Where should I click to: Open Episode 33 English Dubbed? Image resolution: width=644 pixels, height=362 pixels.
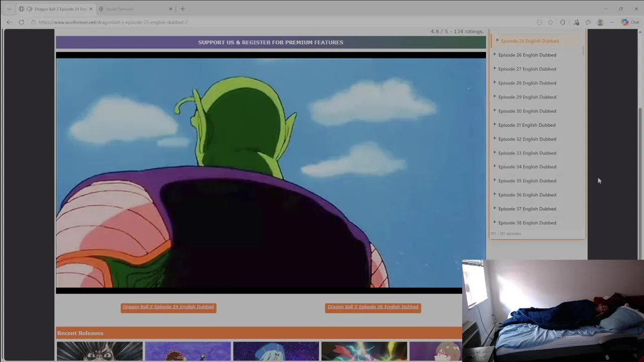point(527,153)
